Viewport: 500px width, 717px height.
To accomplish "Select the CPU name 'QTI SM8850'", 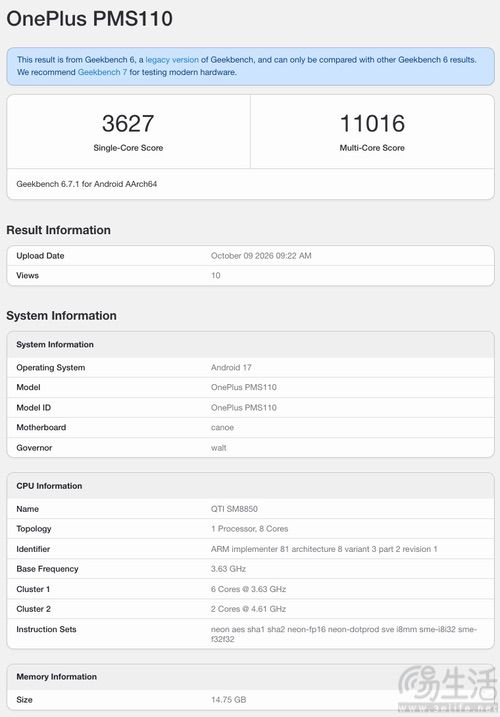I will coord(234,508).
